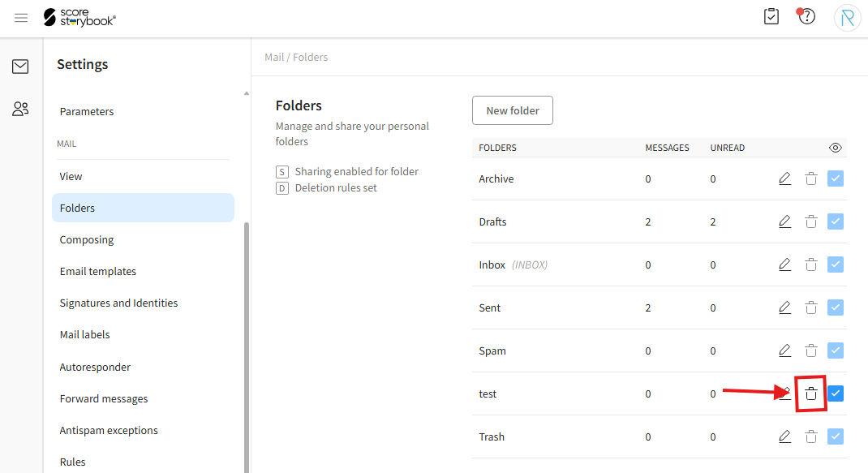Select the test folder name
The image size is (868, 473).
click(488, 393)
